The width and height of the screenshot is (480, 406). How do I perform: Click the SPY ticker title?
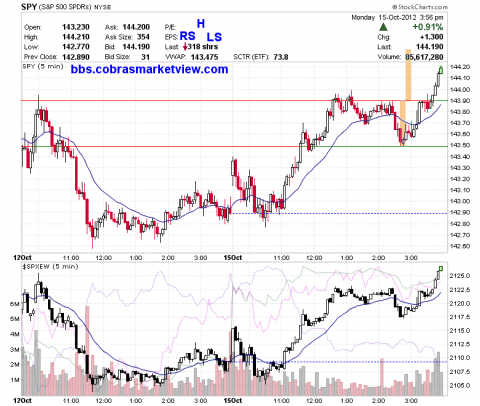point(29,7)
